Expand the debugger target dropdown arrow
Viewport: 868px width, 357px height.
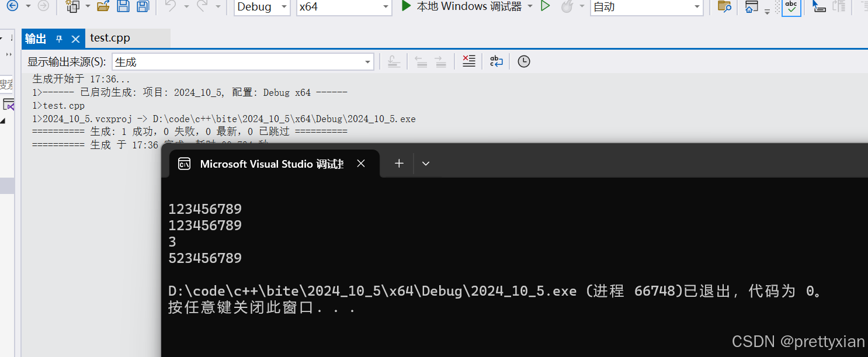point(530,6)
